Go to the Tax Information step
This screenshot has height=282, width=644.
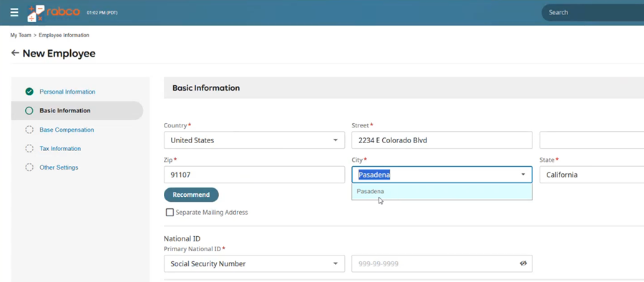60,148
